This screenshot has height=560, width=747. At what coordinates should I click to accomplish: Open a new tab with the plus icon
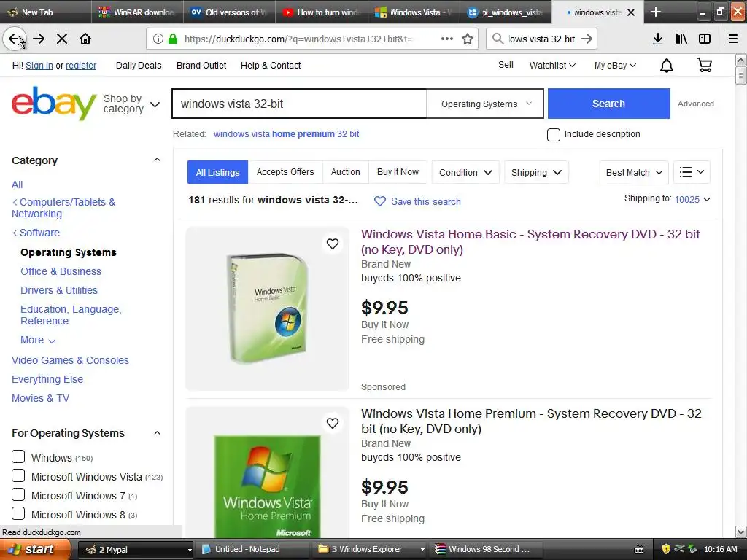656,12
